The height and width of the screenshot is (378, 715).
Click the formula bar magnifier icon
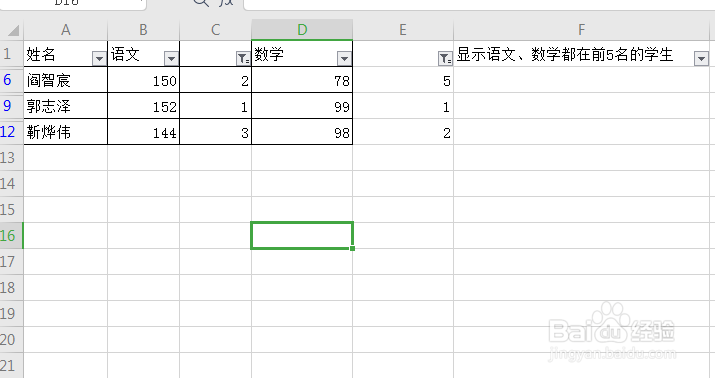pyautogui.click(x=201, y=2)
